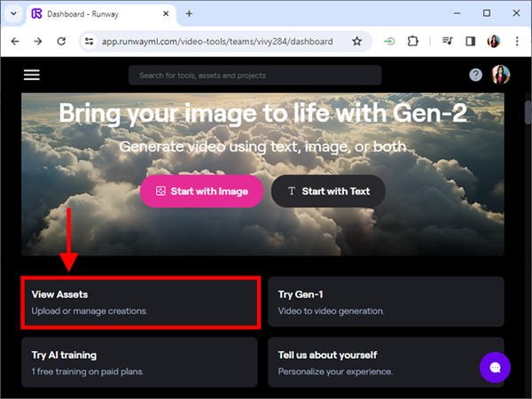The image size is (532, 399).
Task: Open the Try AI training card
Action: 139,362
